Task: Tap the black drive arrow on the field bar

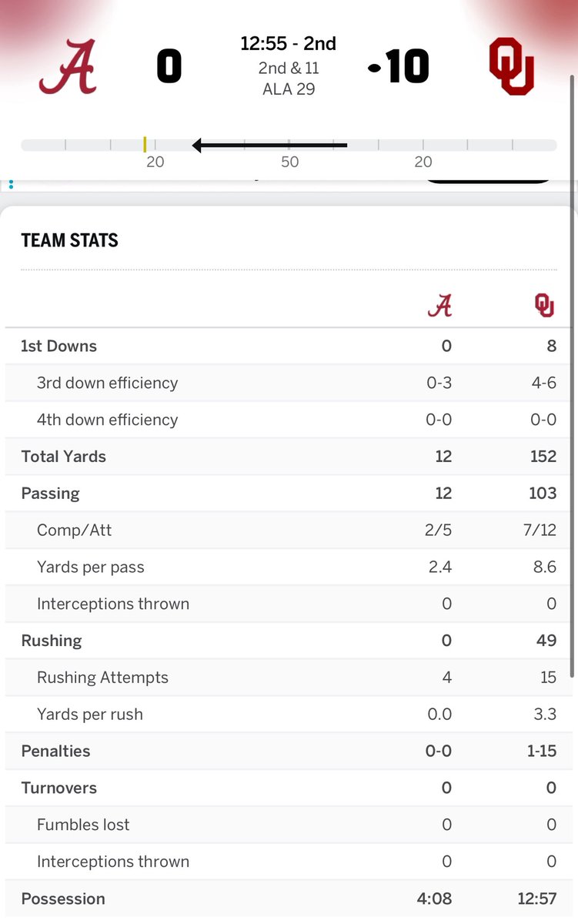Action: pos(269,145)
